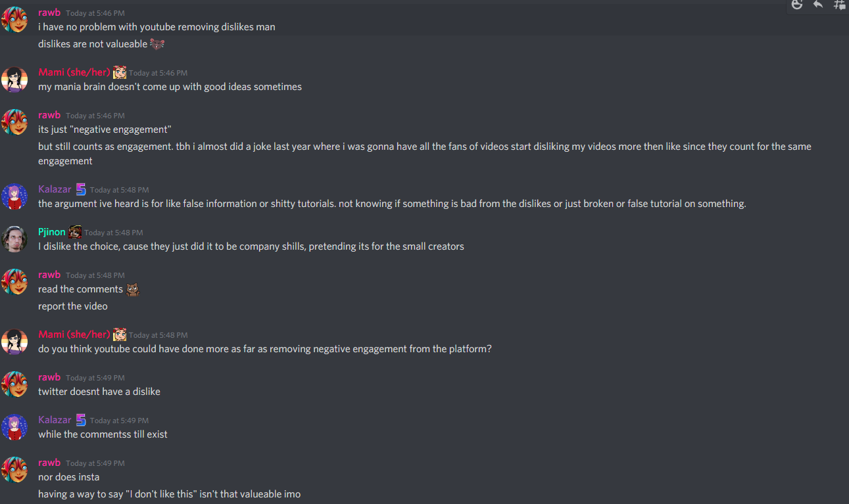Open Kalazar's avatar at the 5:48 PM message
The image size is (849, 504).
point(14,196)
